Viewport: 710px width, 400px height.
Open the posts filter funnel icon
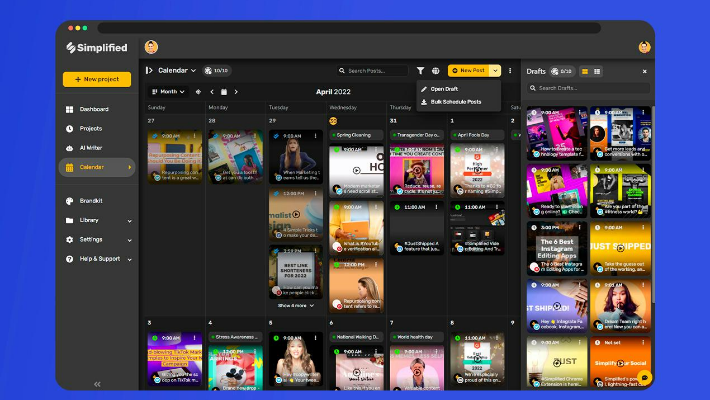pyautogui.click(x=421, y=71)
